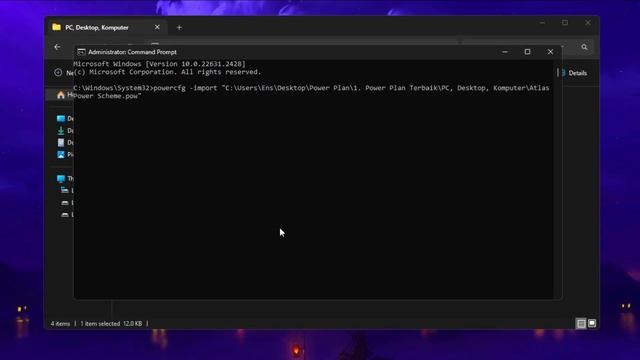The width and height of the screenshot is (640, 360).
Task: Open the Desktop folder in the Explorer sidebar
Action: (x=64, y=118)
